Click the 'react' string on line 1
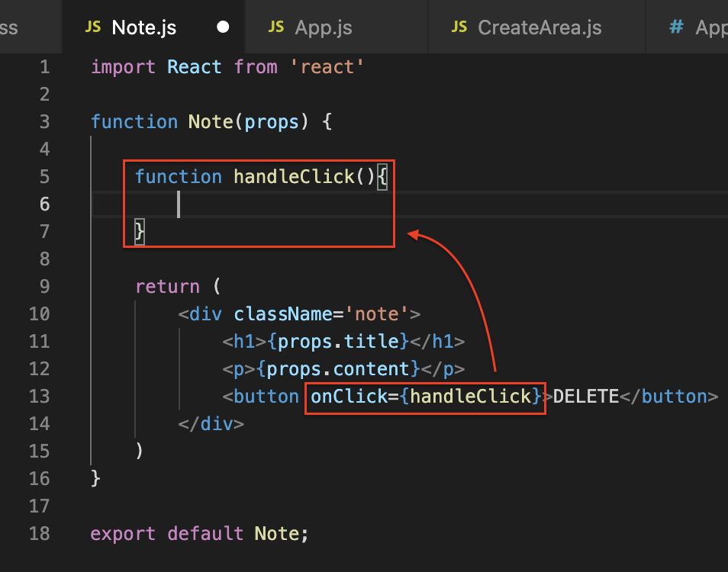Image resolution: width=728 pixels, height=572 pixels. coord(327,67)
